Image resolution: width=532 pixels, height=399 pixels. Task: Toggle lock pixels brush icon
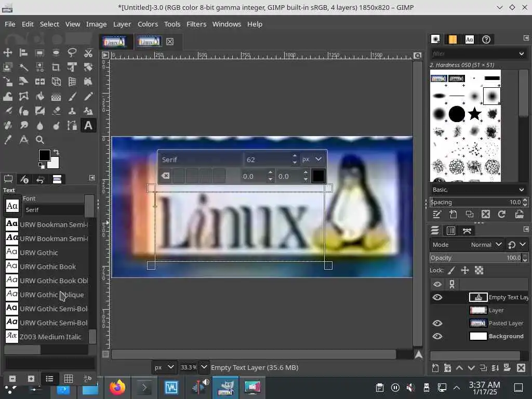pyautogui.click(x=451, y=270)
